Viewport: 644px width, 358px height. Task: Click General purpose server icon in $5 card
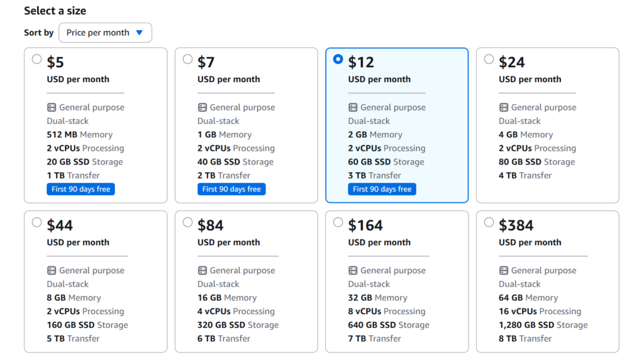point(52,107)
